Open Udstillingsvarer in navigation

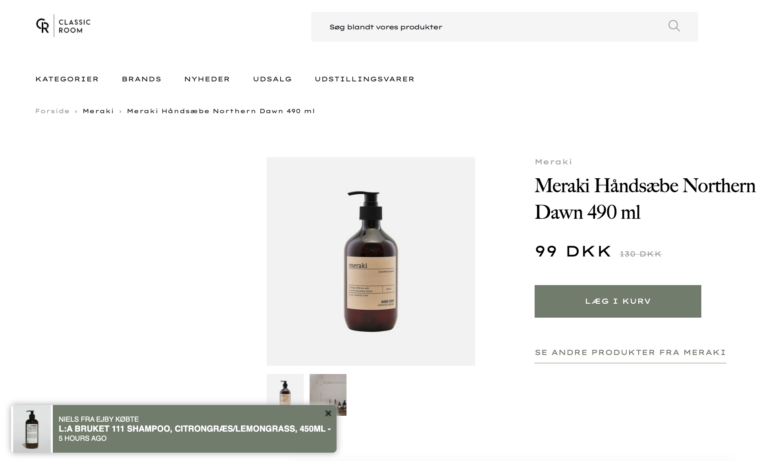pyautogui.click(x=364, y=79)
